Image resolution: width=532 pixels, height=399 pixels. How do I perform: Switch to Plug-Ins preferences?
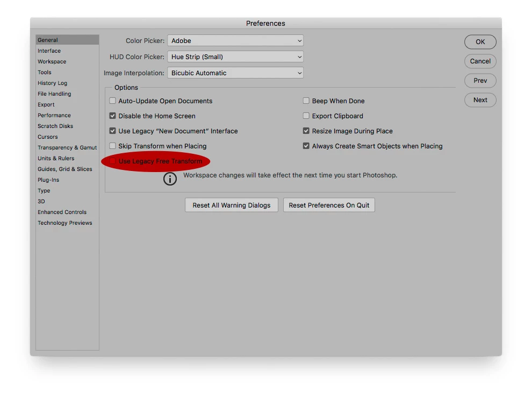click(x=67, y=180)
